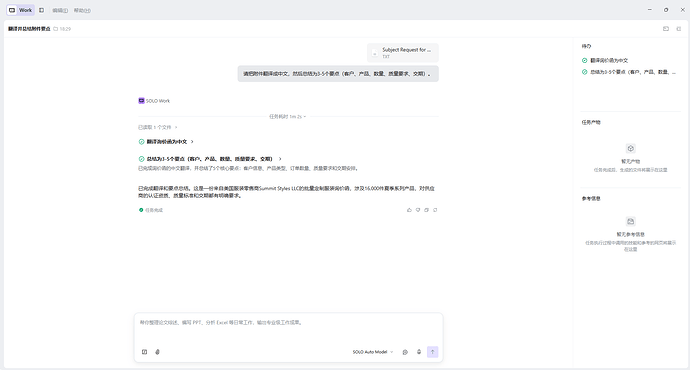690x370 pixels.
Task: Expand the 已读取 1 个文件 row
Action: pos(158,127)
